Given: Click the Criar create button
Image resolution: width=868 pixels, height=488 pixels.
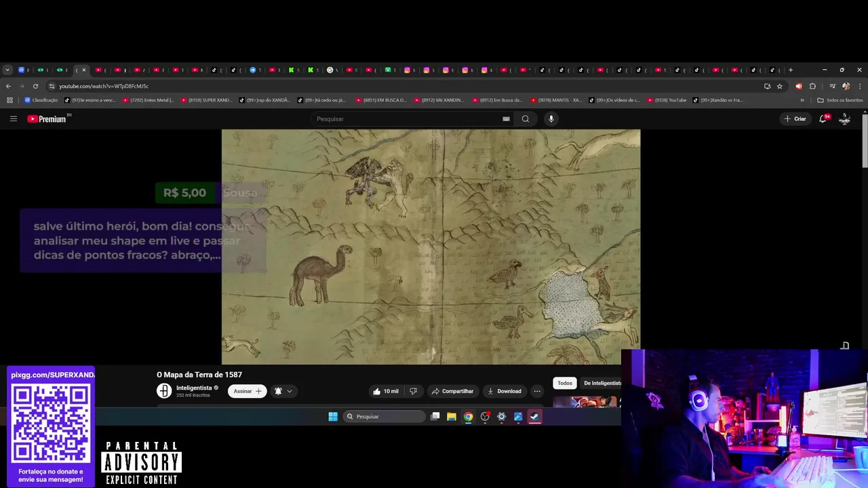Looking at the screenshot, I should coord(795,119).
